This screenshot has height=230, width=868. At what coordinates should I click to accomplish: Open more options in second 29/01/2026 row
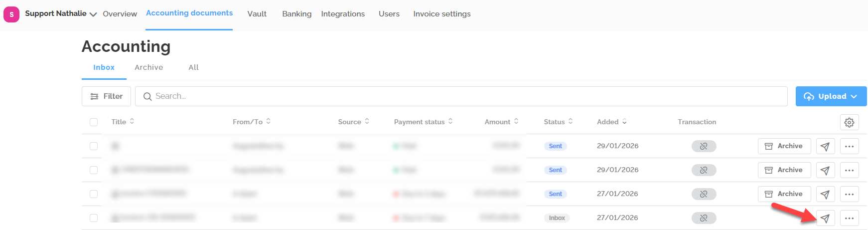click(850, 170)
